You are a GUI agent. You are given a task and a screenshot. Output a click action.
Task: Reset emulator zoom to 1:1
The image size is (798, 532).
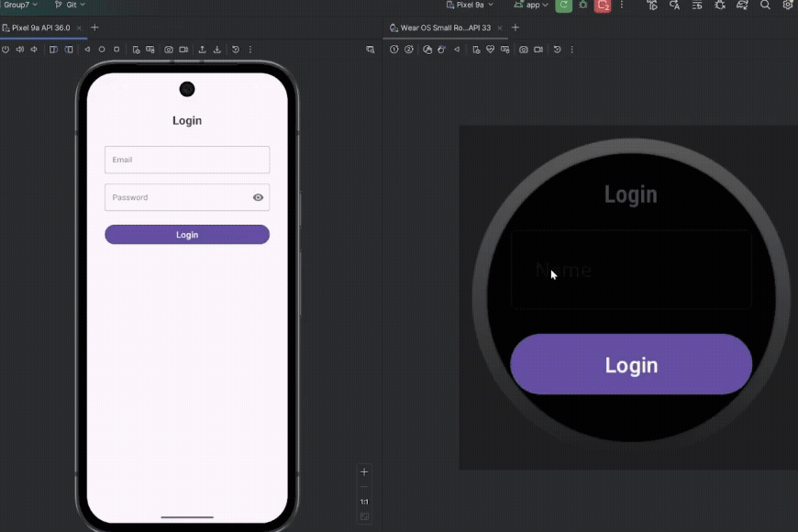(364, 502)
